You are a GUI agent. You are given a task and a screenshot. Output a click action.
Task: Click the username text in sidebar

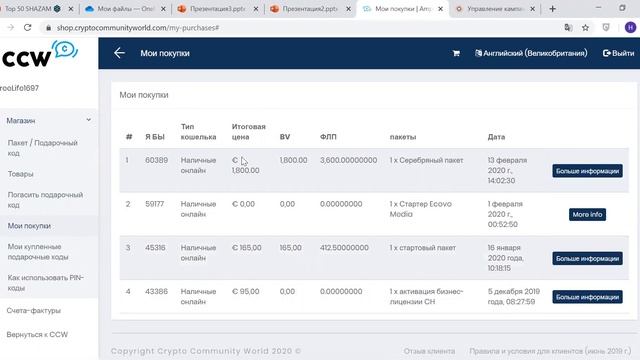(x=19, y=88)
